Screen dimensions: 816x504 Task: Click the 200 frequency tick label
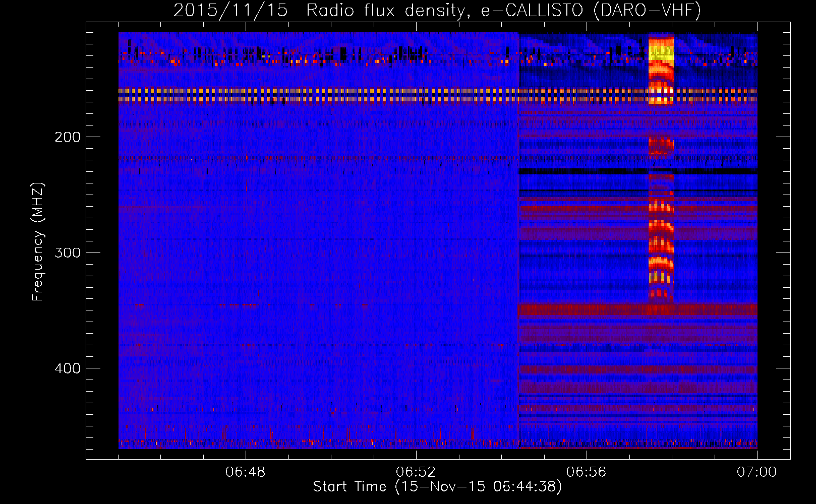pyautogui.click(x=68, y=137)
